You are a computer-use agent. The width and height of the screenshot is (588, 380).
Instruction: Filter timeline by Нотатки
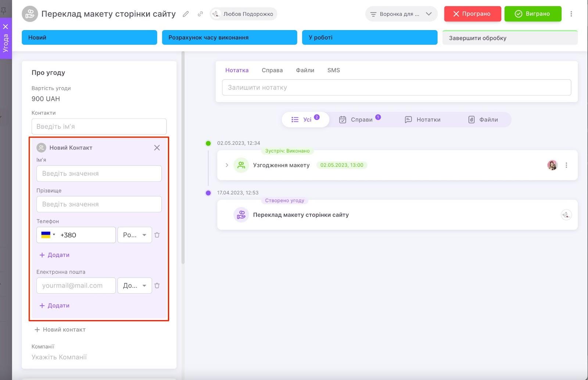(423, 120)
